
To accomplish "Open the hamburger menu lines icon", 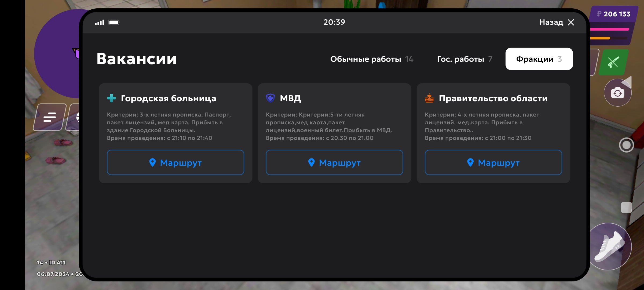I will click(50, 117).
